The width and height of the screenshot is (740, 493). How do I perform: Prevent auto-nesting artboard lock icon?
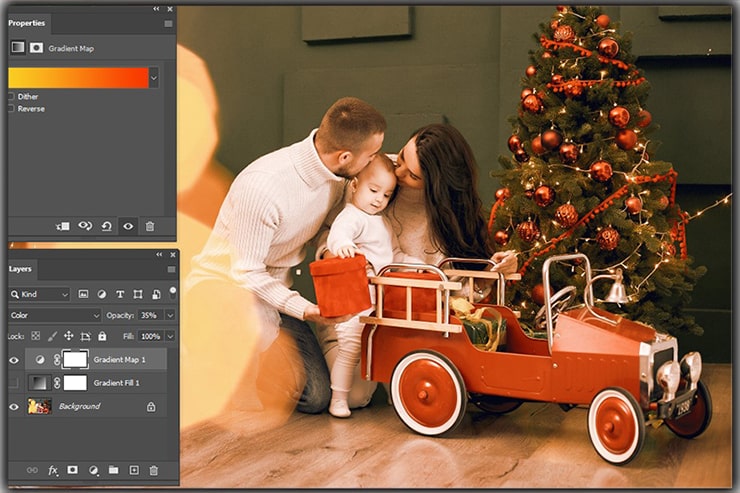click(x=85, y=336)
